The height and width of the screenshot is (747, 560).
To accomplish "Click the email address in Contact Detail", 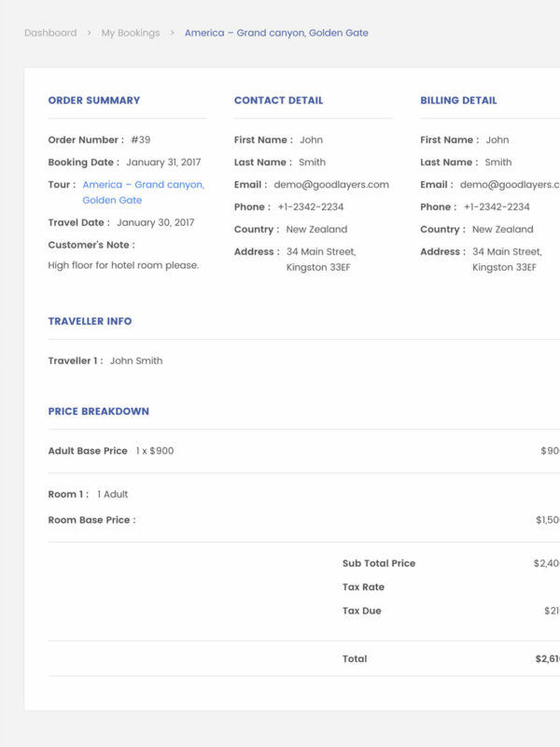I will 331,185.
